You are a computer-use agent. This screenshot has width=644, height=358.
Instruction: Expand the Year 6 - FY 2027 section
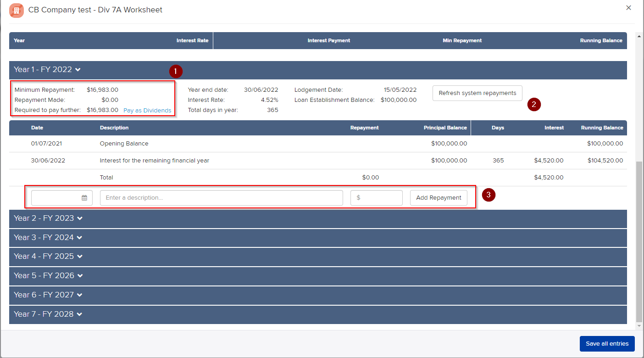[48, 295]
